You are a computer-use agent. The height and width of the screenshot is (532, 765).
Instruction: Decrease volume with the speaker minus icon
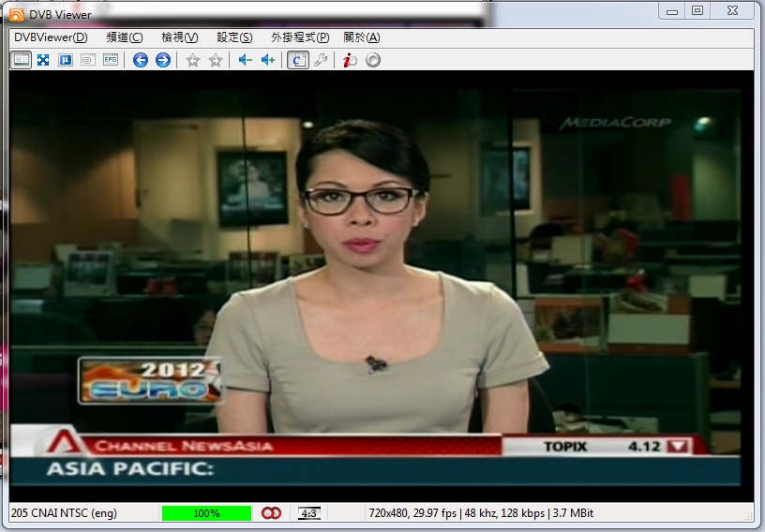pos(245,60)
